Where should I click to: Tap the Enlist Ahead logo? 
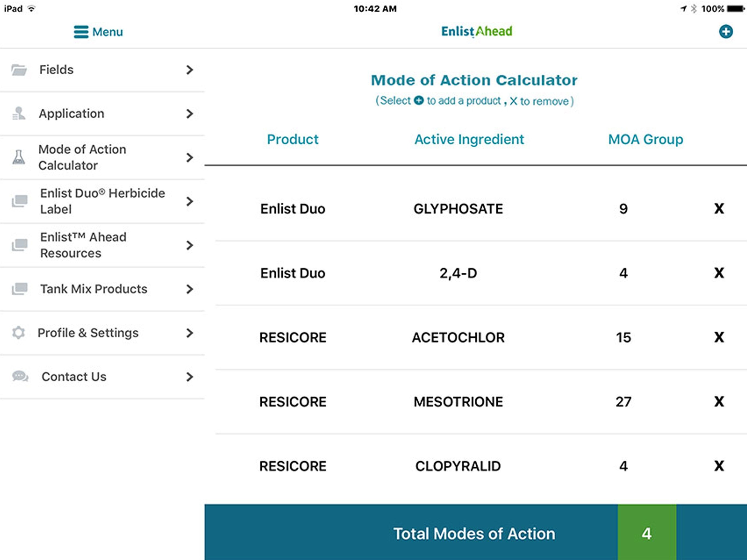tap(477, 31)
